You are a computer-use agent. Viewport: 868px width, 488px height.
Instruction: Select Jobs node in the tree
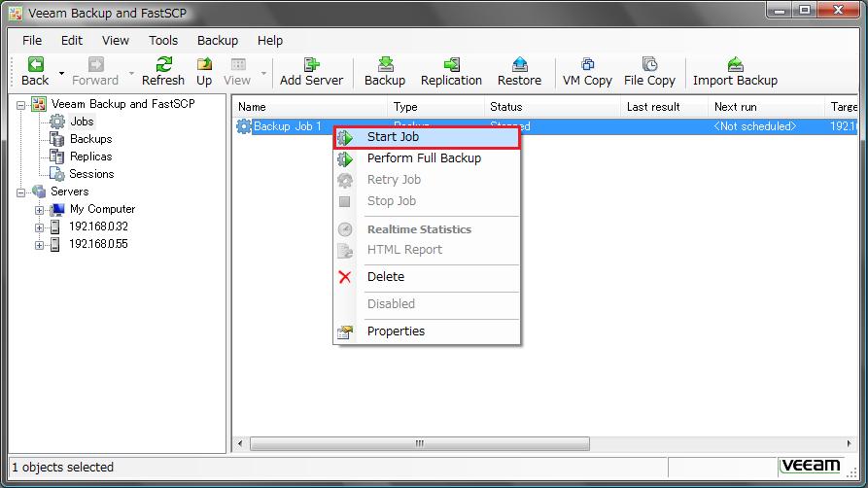pos(82,122)
